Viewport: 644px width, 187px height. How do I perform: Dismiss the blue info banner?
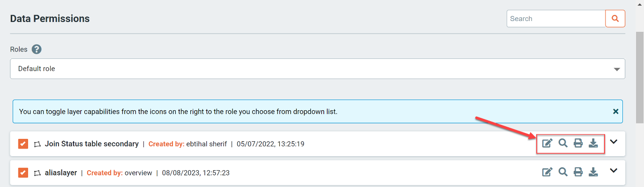pos(615,112)
